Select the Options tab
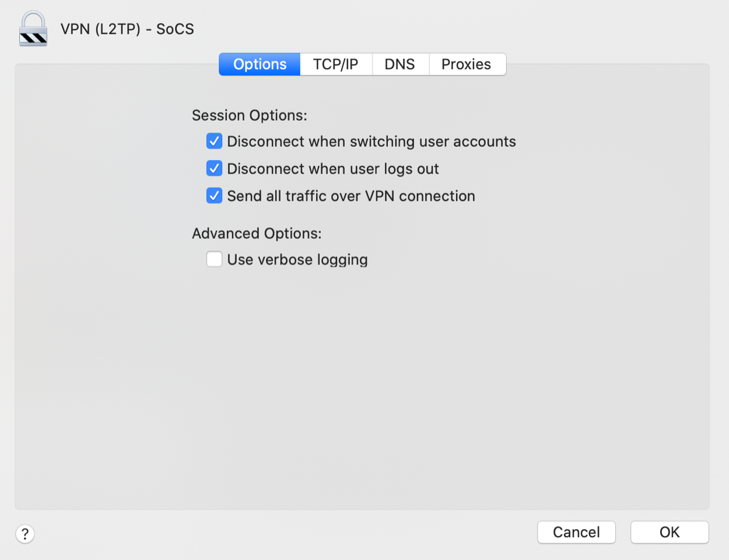729x560 pixels. click(x=260, y=64)
